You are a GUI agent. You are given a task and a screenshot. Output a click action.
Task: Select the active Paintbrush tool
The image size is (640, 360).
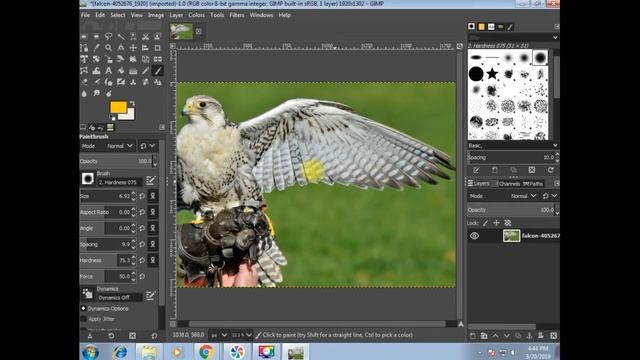pos(158,71)
